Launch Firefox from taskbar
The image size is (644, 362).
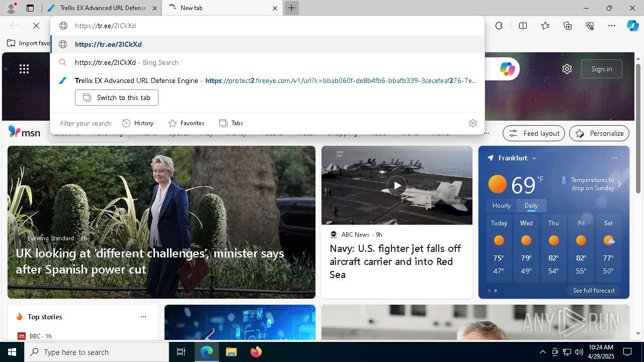tap(256, 352)
